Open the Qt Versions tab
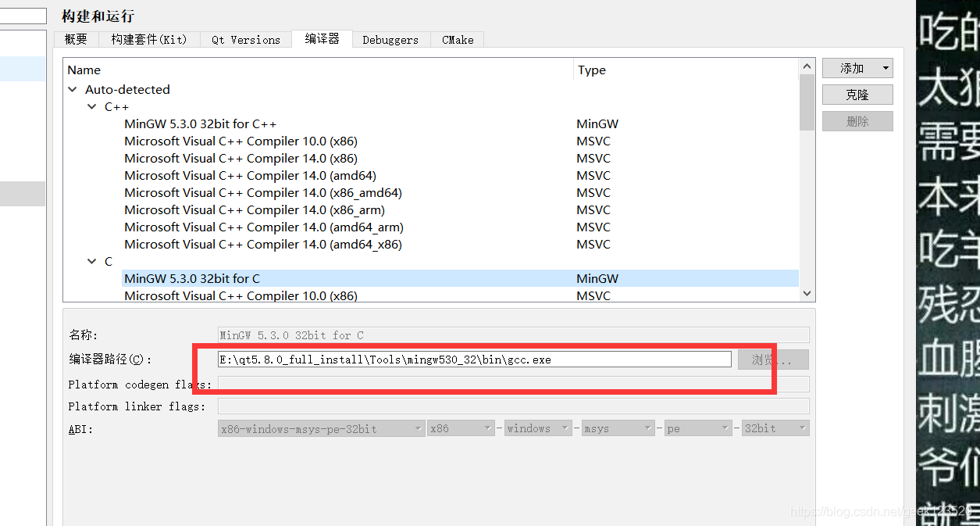This screenshot has width=980, height=526. [246, 40]
